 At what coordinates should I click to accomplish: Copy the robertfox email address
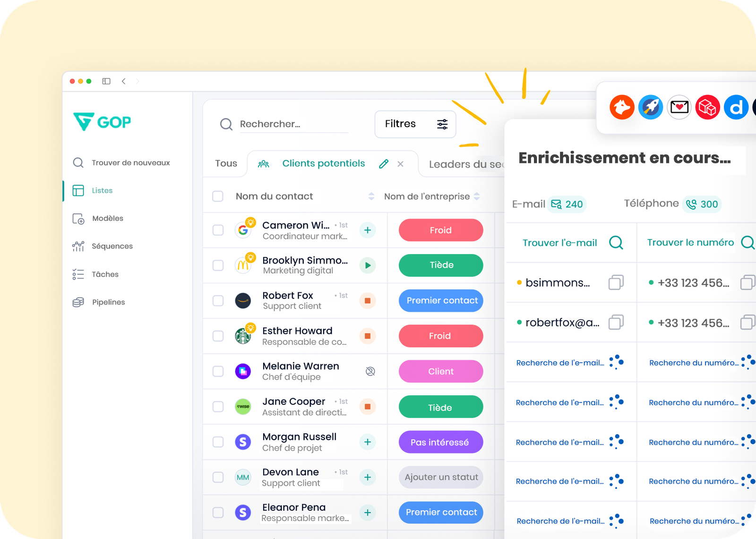(616, 323)
